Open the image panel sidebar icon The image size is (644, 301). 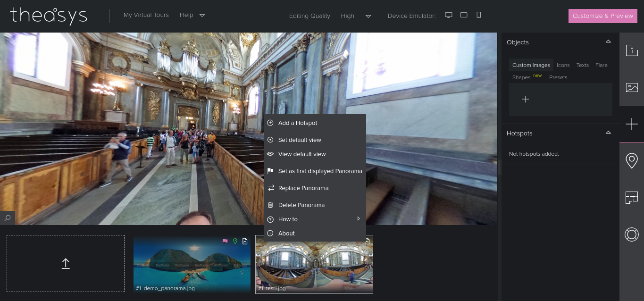tap(632, 87)
